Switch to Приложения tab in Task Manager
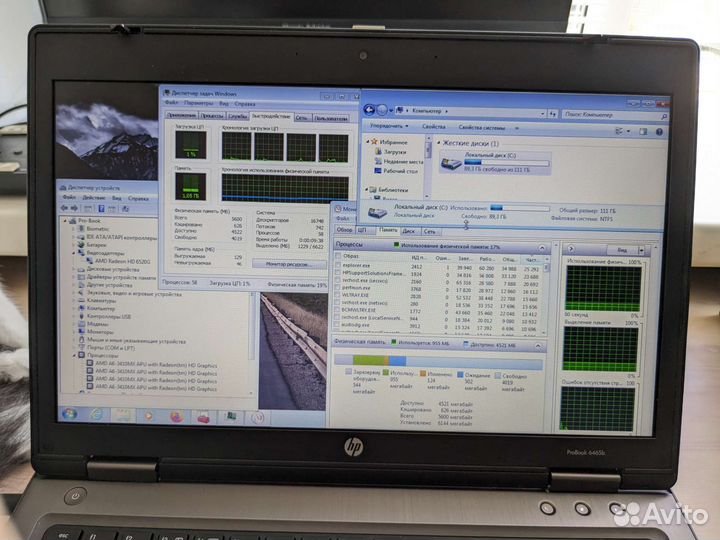 click(181, 115)
